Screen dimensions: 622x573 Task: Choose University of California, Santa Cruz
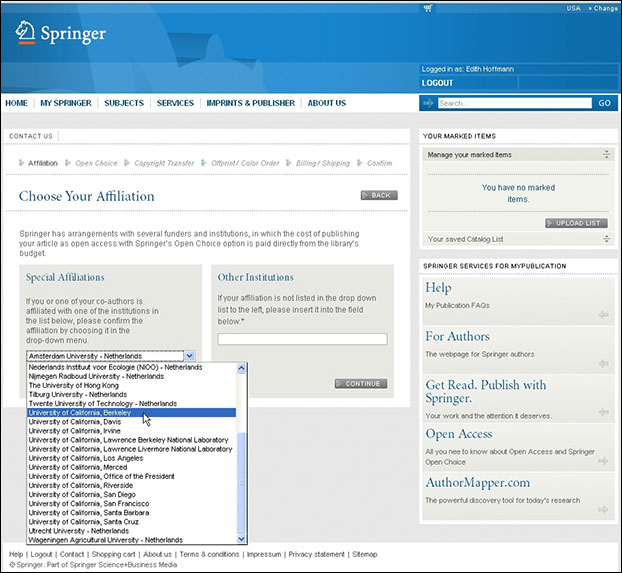[131, 522]
